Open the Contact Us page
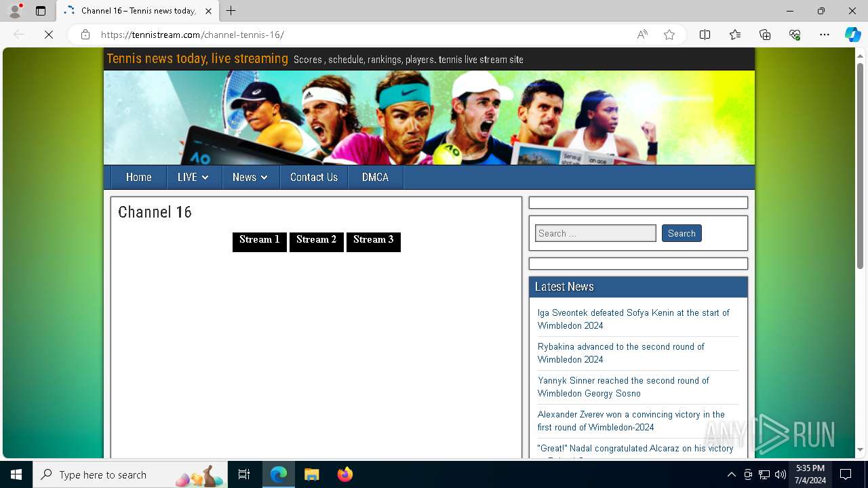The width and height of the screenshot is (868, 488). (314, 177)
